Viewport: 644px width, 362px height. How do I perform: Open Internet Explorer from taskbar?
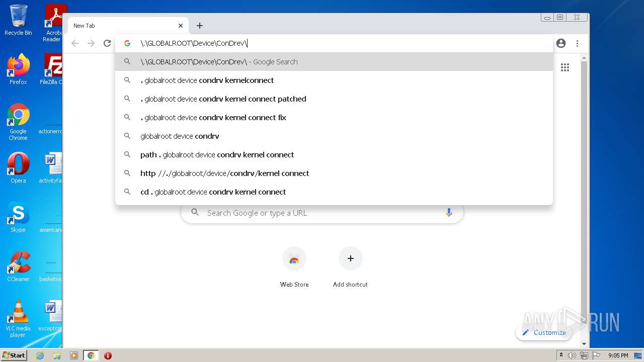[x=40, y=355]
